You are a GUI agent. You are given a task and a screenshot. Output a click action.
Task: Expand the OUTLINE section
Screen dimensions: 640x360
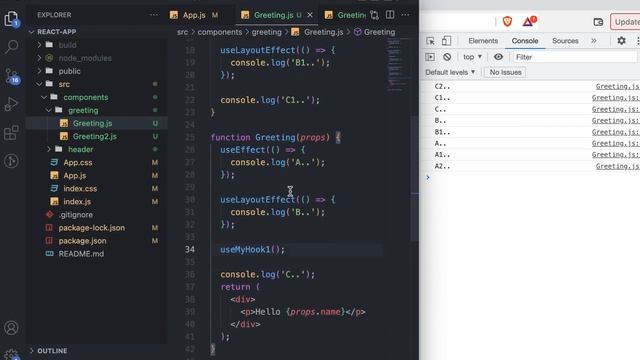click(x=52, y=351)
